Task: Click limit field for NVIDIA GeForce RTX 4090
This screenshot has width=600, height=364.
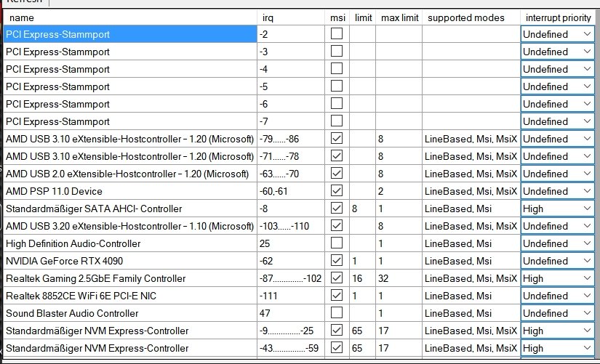Action: point(362,261)
